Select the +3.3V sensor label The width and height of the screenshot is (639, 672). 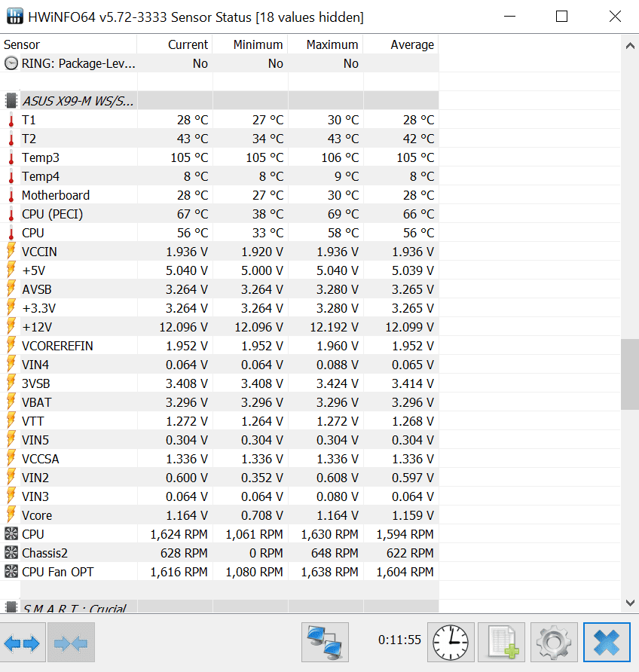[38, 309]
